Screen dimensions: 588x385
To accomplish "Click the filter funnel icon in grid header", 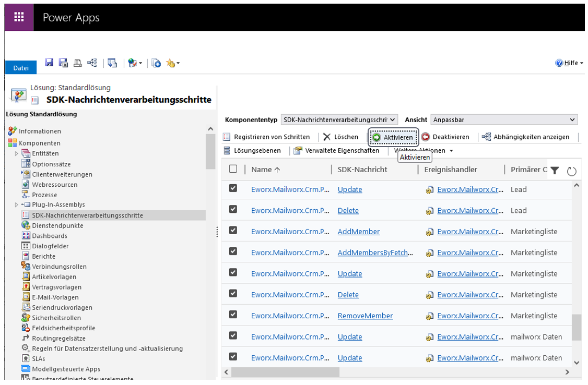I will [555, 171].
